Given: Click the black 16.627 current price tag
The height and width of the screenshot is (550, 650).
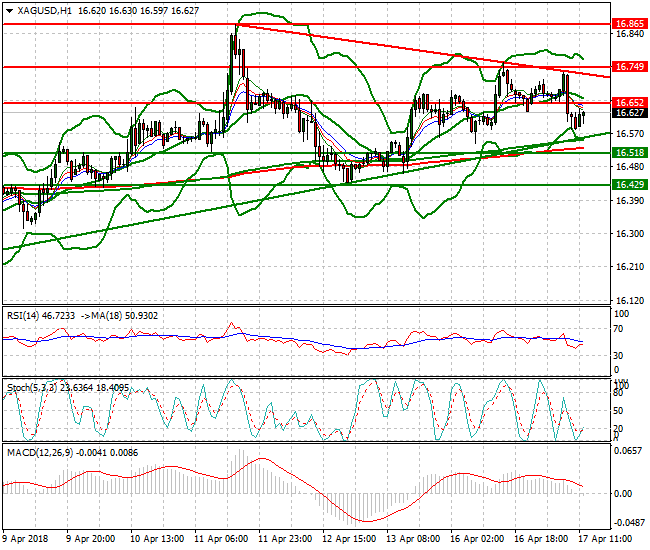Looking at the screenshot, I should 629,113.
